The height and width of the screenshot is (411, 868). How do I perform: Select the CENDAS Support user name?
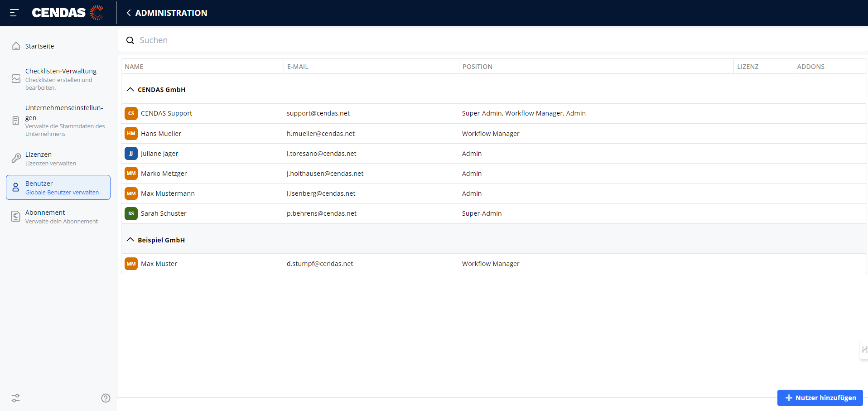pyautogui.click(x=166, y=113)
